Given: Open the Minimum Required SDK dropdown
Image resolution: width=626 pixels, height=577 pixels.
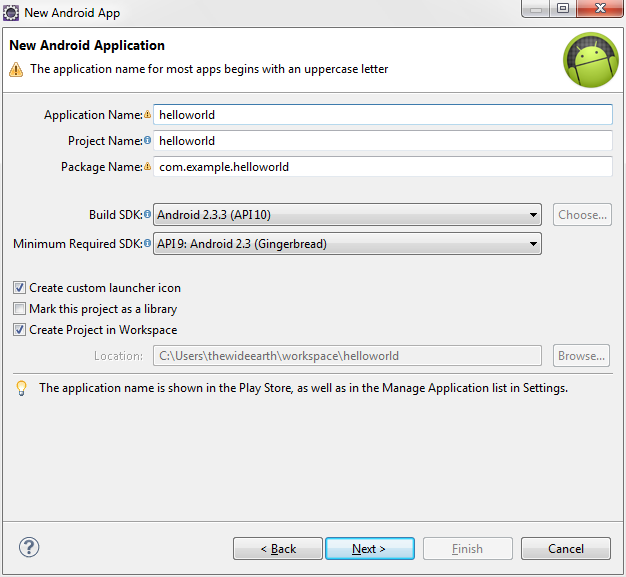Looking at the screenshot, I should [x=347, y=244].
